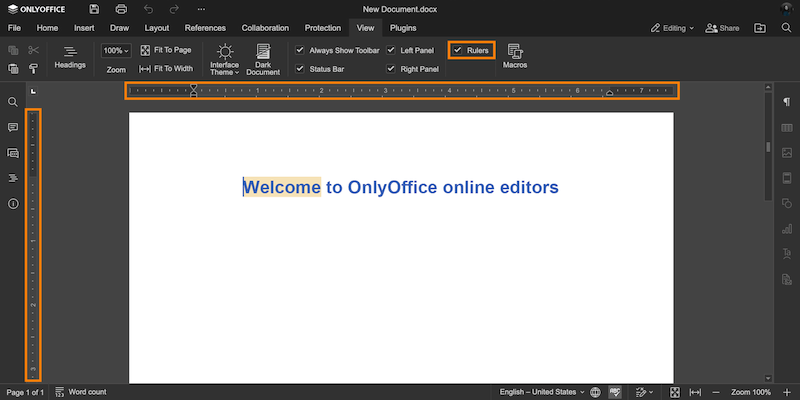Open the search icon in left sidebar
This screenshot has height=400, width=800.
click(x=13, y=102)
